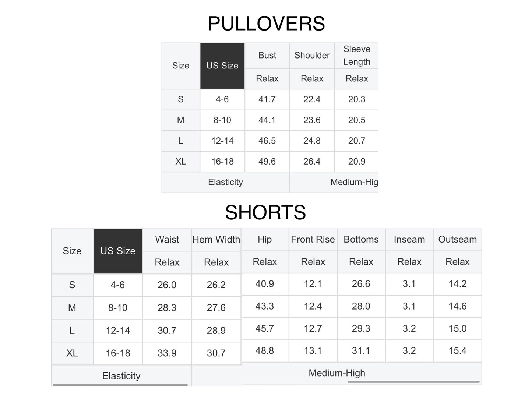Click the 48.8 hip value for XL
The height and width of the screenshot is (399, 532).
pyautogui.click(x=265, y=351)
